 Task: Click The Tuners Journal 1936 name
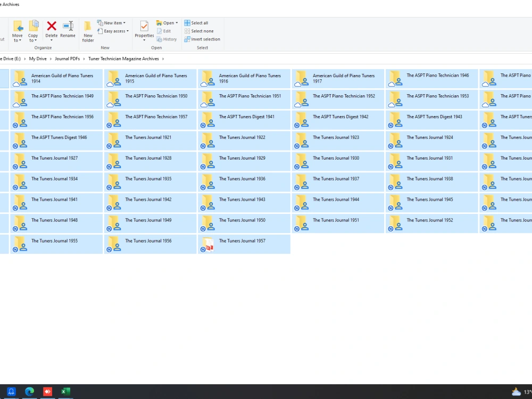point(242,179)
